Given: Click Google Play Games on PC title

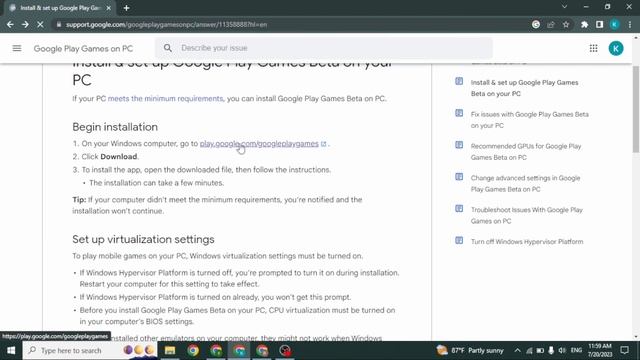Looking at the screenshot, I should pos(83,49).
